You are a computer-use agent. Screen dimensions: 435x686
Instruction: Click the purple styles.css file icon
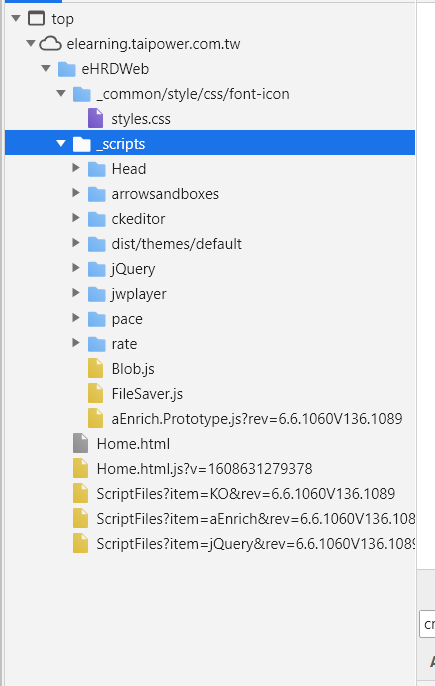coord(95,119)
